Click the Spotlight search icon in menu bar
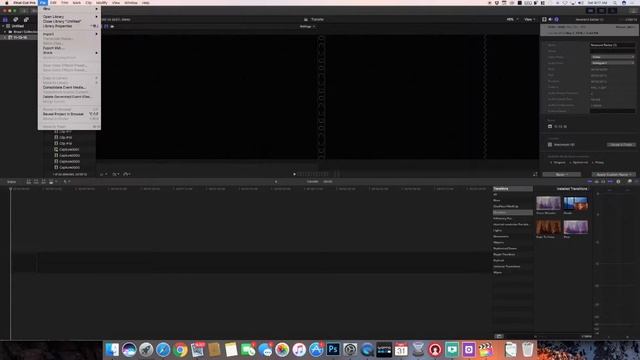640x360 pixels. click(x=615, y=2)
